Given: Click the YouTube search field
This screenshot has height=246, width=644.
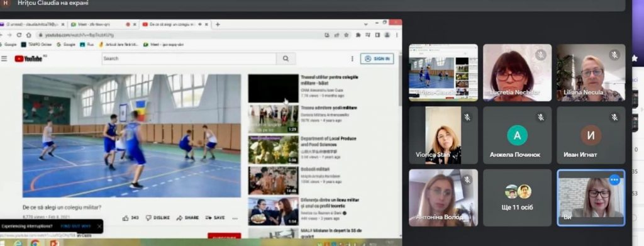Looking at the screenshot, I should [x=189, y=59].
